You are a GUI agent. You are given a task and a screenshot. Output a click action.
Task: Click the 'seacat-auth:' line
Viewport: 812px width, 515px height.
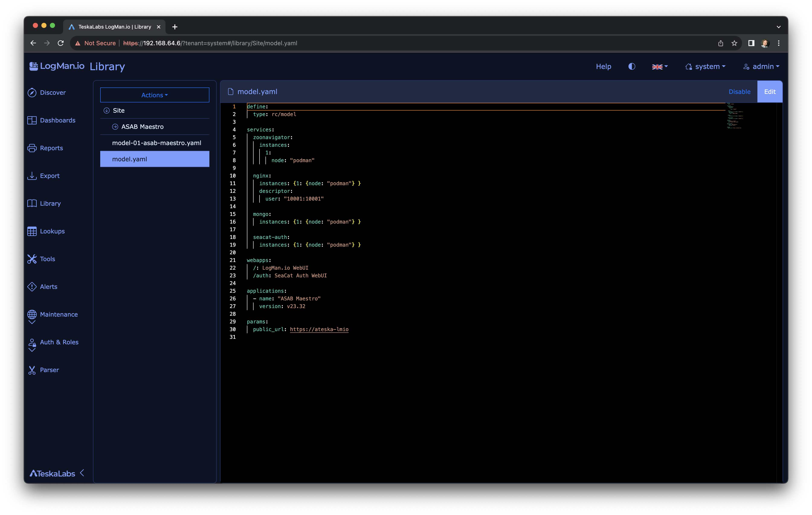point(271,237)
